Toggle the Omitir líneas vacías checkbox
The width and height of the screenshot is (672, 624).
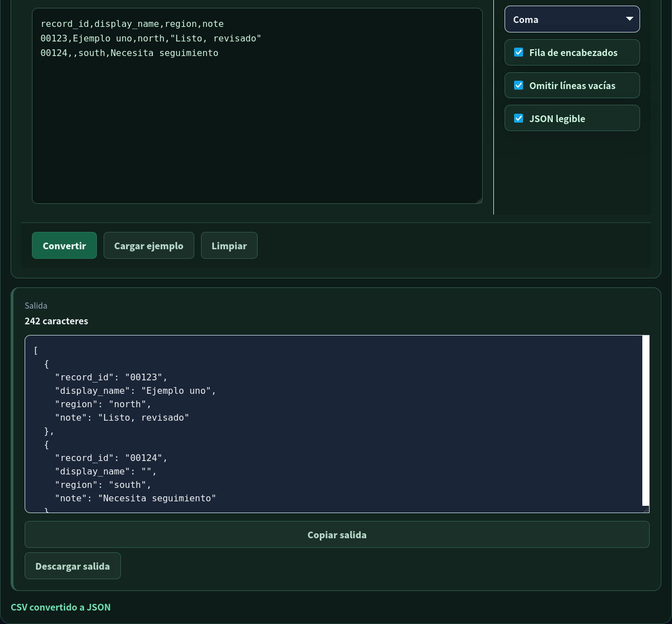tap(519, 85)
